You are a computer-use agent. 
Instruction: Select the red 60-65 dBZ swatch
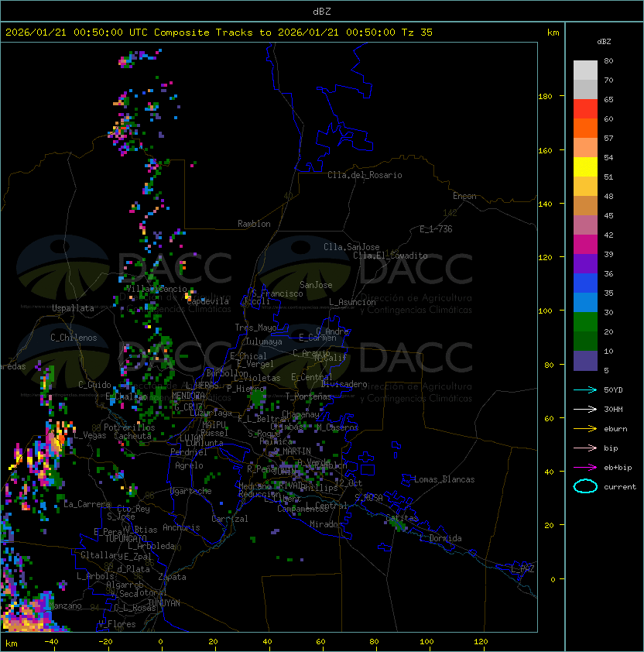pos(585,109)
